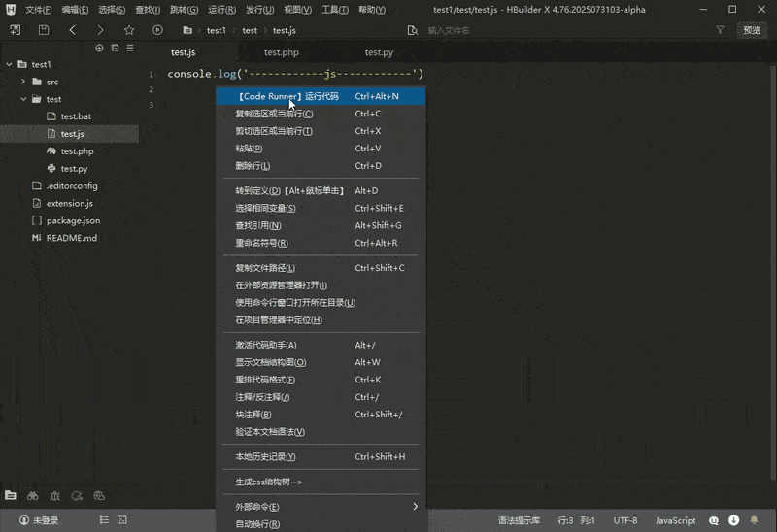Click the Save file icon in toolbar
Image resolution: width=777 pixels, height=532 pixels.
[x=44, y=30]
